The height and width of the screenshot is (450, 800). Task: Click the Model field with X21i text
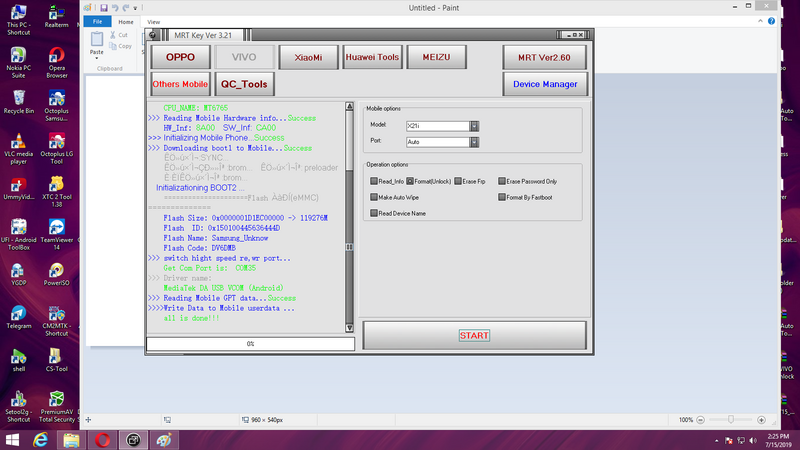tap(438, 126)
